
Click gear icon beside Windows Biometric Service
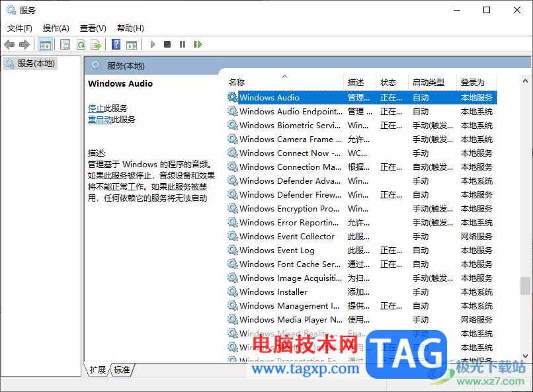[x=233, y=126]
